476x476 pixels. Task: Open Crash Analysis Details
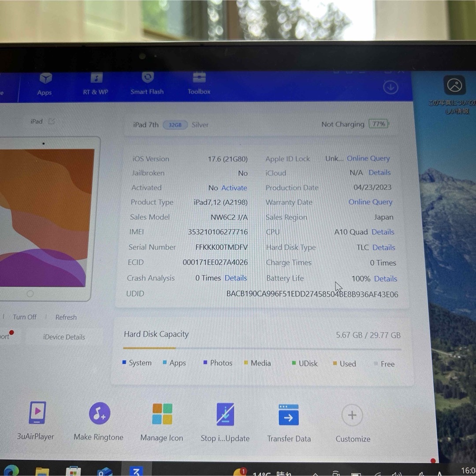(236, 278)
